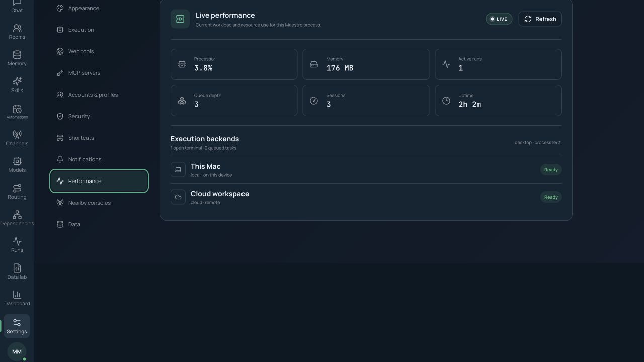Click the 'cloud · remote' text
The height and width of the screenshot is (362, 644).
click(x=205, y=203)
